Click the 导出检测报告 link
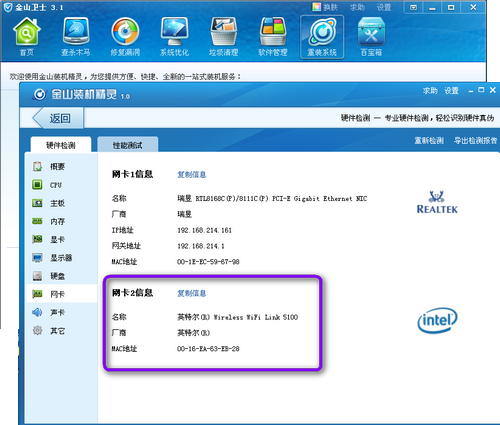This screenshot has height=425, width=500. 475,140
